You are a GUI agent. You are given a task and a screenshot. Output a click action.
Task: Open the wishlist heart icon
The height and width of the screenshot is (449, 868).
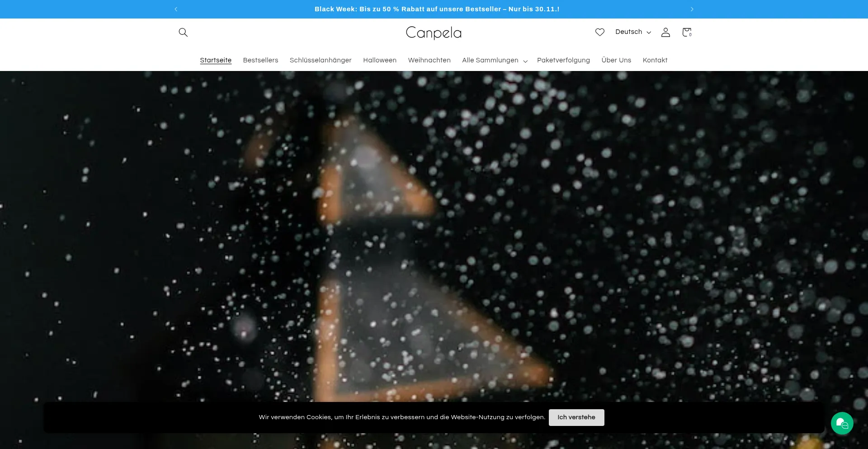click(599, 32)
